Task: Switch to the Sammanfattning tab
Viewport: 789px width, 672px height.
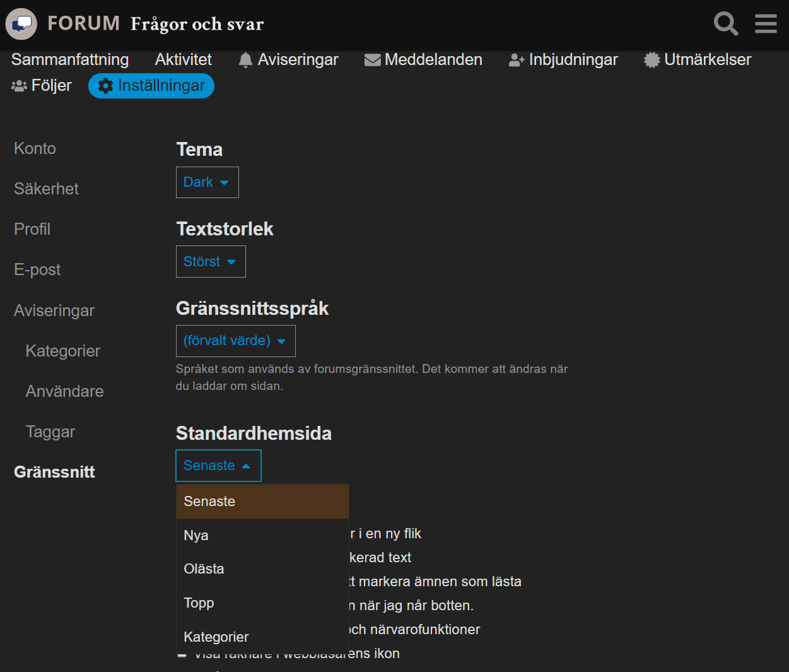Action: pyautogui.click(x=70, y=60)
